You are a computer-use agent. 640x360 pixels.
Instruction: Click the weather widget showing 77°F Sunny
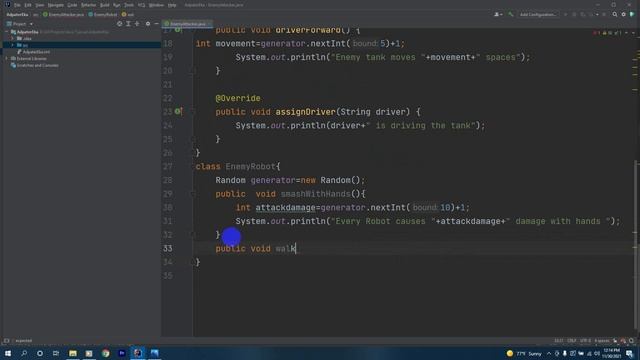pos(524,353)
